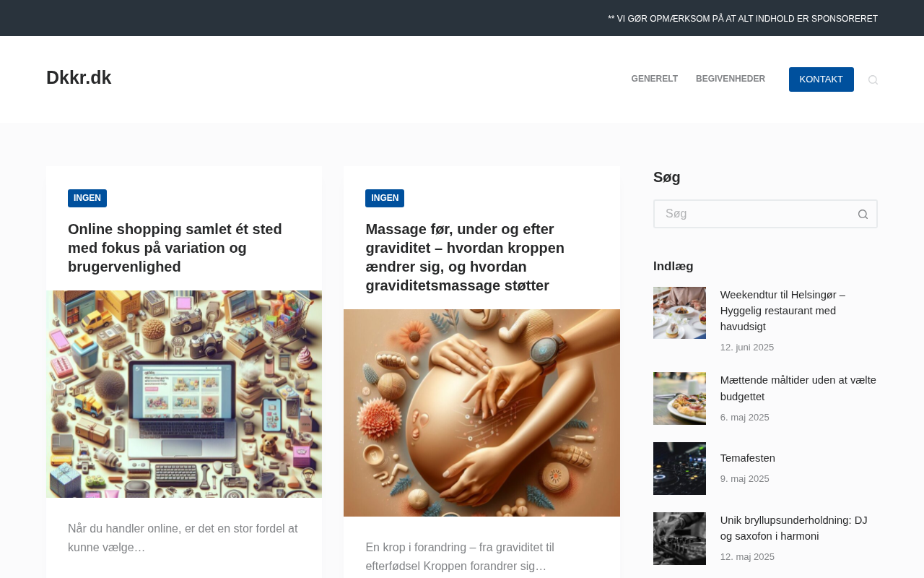Open Unik bryllupsunderholdning post title link

click(x=794, y=528)
